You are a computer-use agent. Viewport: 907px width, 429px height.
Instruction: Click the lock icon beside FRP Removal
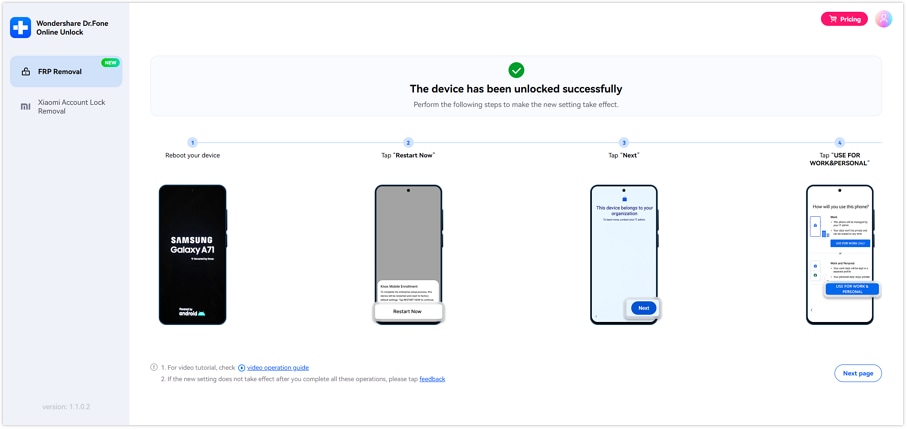tap(25, 72)
